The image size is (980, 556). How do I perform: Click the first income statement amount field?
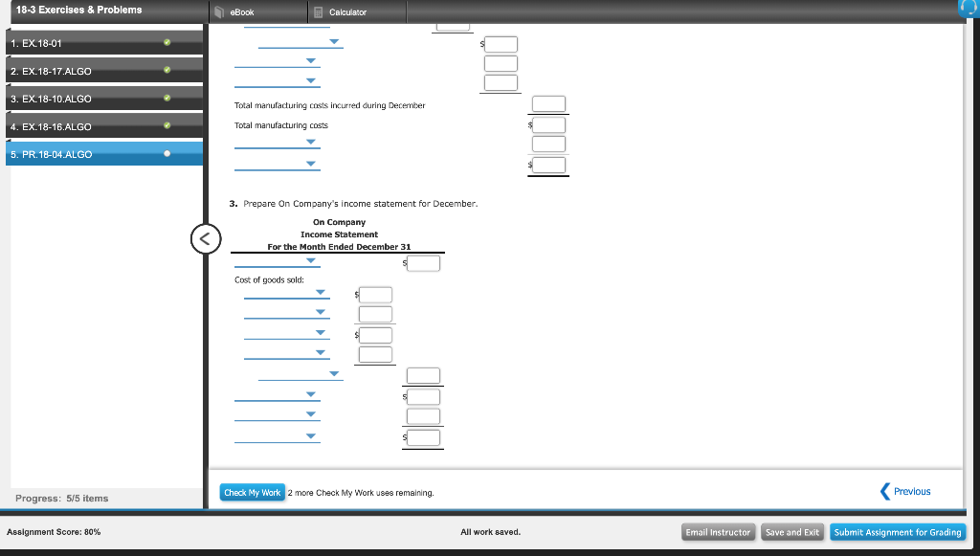423,263
